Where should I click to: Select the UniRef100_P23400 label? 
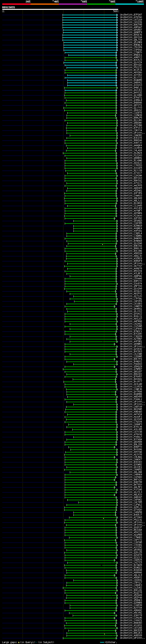(x=131, y=216)
